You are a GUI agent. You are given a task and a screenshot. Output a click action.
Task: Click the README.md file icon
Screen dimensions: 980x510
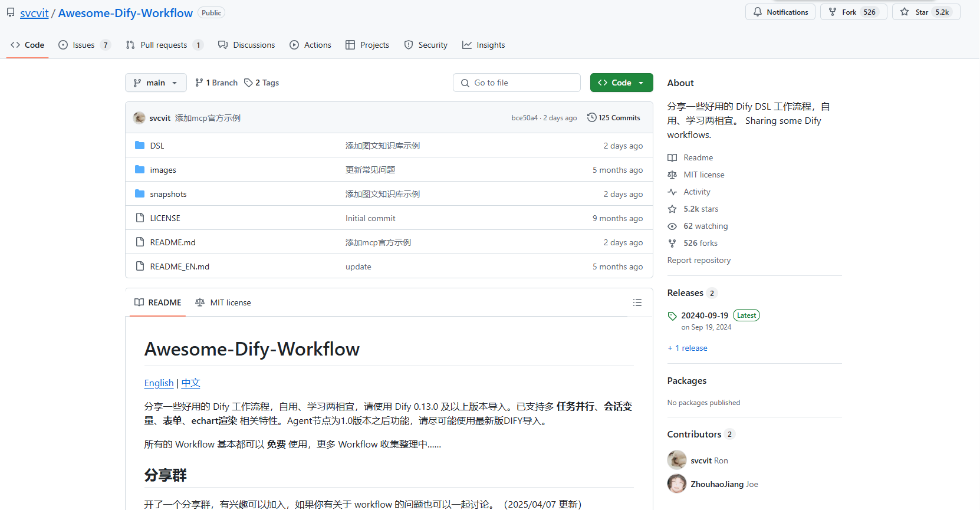pos(140,242)
